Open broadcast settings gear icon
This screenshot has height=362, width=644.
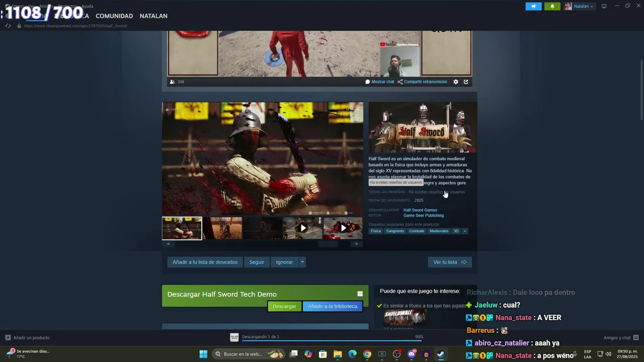pos(456,81)
